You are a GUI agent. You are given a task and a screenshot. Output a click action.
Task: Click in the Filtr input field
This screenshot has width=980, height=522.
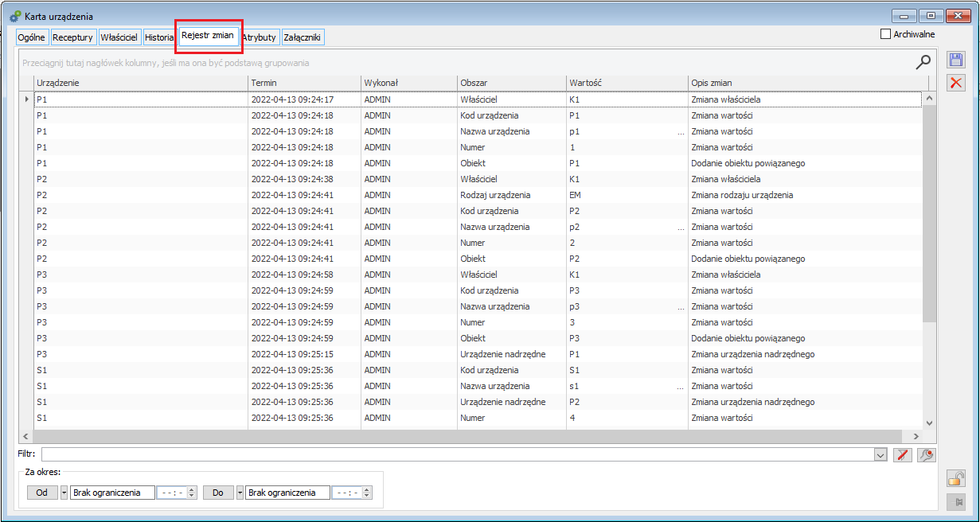pos(457,454)
